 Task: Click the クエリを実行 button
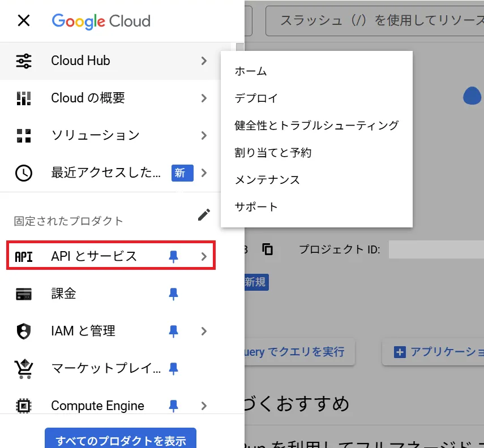click(x=299, y=352)
